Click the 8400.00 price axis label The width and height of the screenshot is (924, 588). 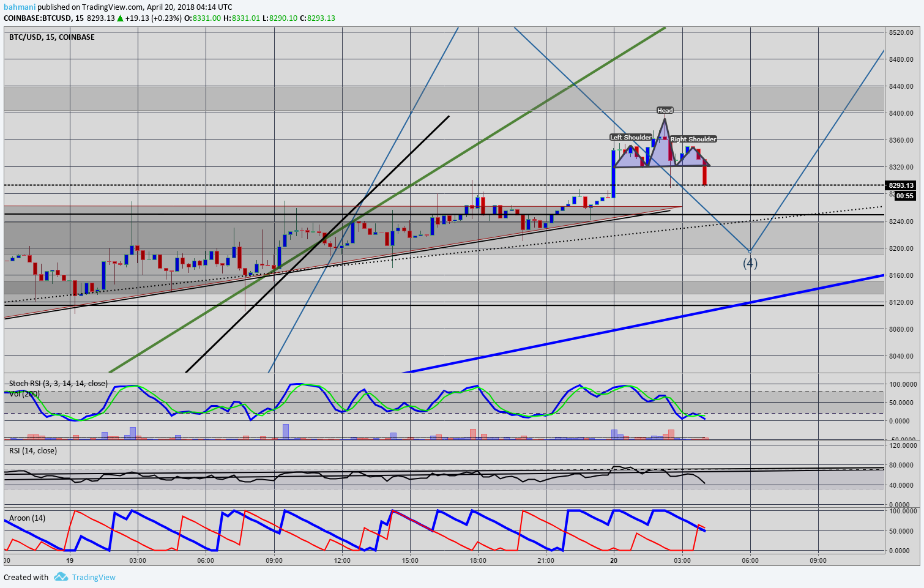pos(901,113)
